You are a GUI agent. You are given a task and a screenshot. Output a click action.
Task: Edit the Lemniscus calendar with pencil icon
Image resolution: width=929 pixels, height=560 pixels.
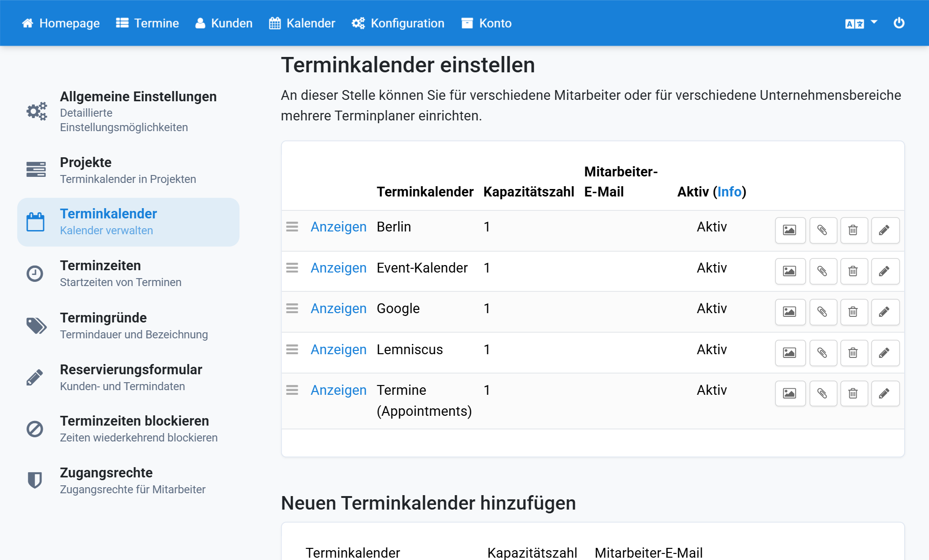pos(885,353)
